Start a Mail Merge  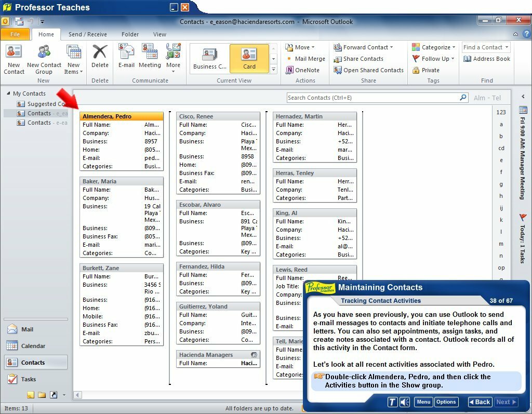point(305,59)
